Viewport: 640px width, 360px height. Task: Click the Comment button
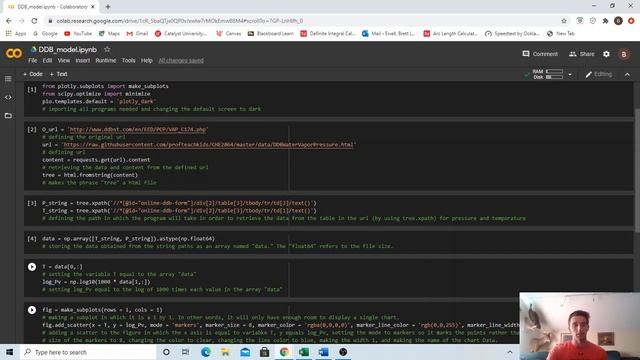click(x=540, y=54)
